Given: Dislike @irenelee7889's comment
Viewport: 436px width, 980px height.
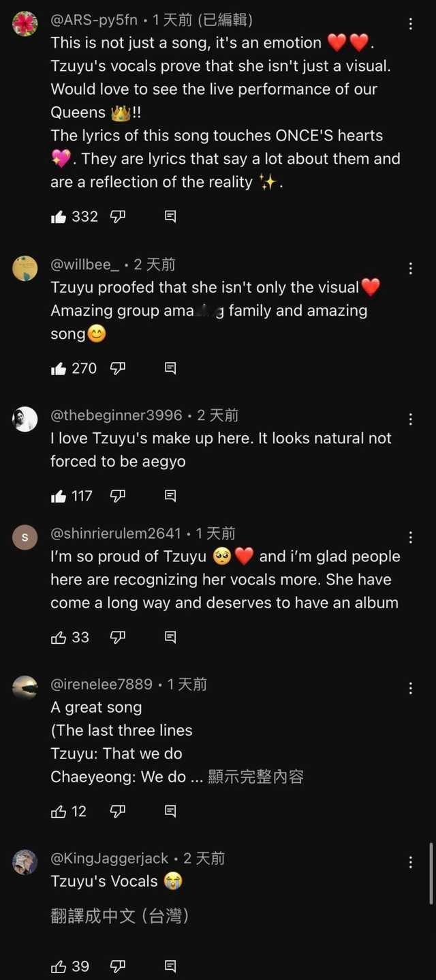Looking at the screenshot, I should click(118, 812).
